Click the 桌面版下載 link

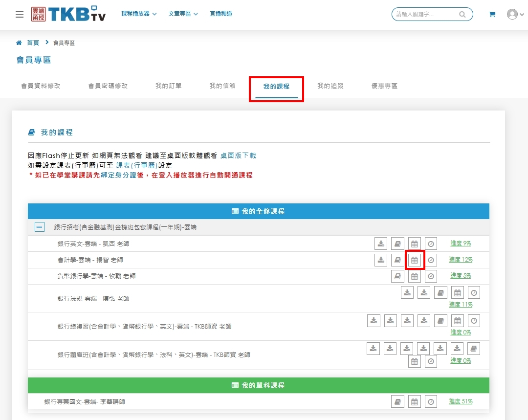click(238, 155)
